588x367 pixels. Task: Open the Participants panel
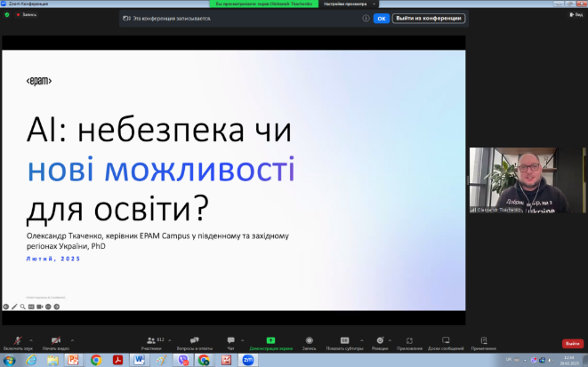point(153,341)
